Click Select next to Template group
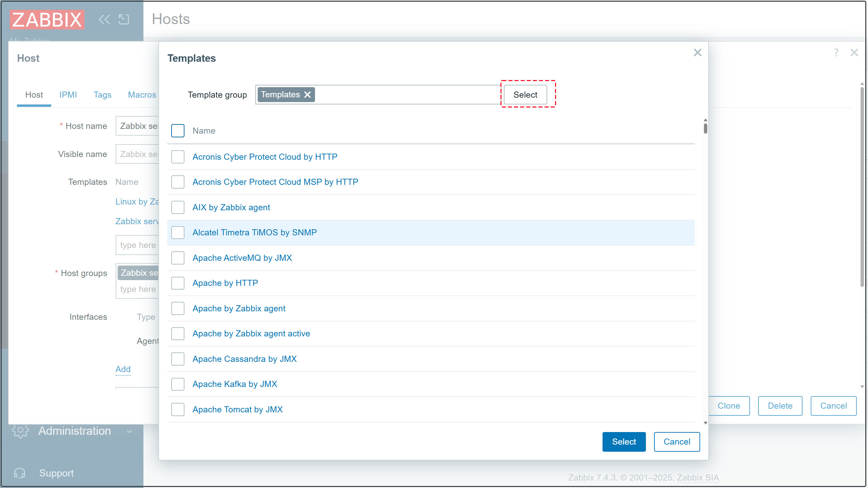 coord(525,95)
